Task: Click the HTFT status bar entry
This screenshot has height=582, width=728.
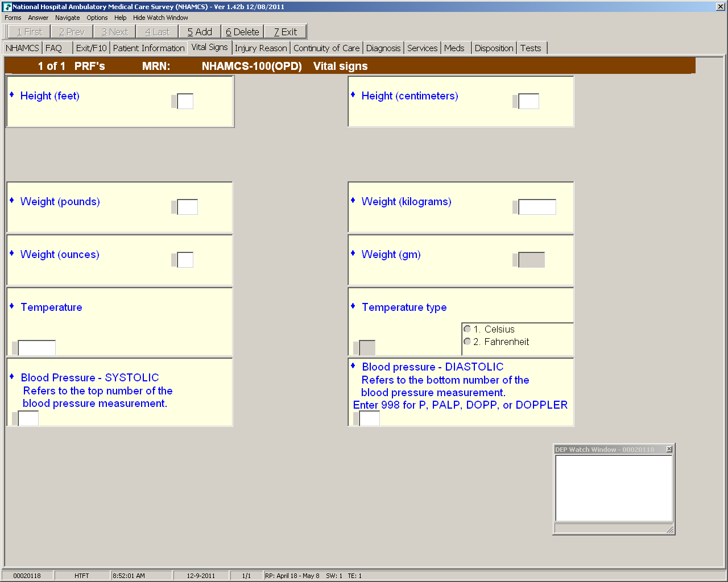Action: (82, 576)
